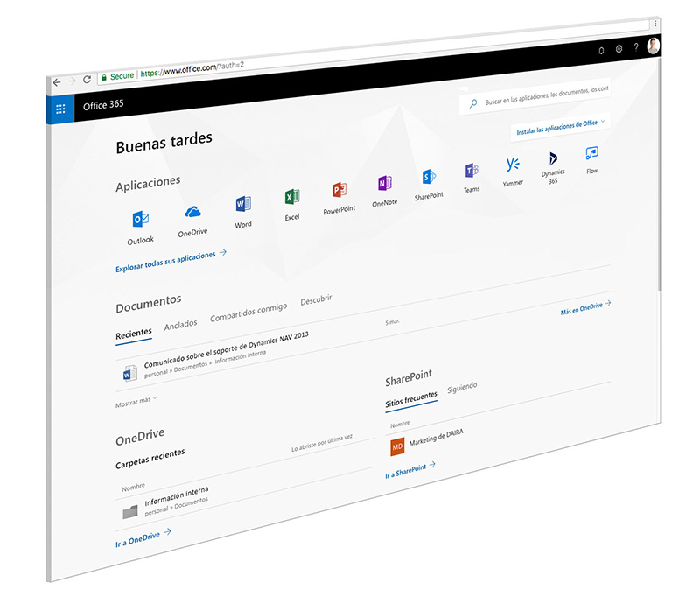
Task: Follow the Ir a SharePoint link
Action: click(410, 470)
